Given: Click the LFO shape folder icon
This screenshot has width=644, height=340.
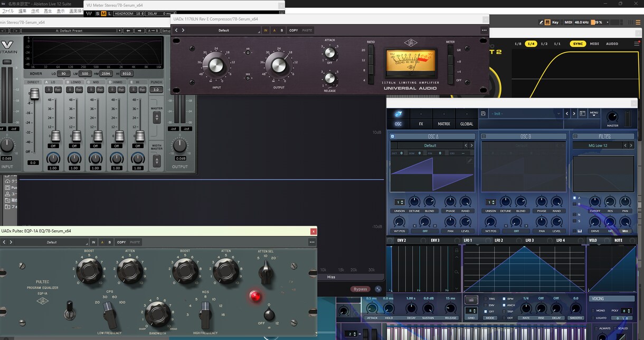Looking at the screenshot, I should click(x=471, y=300).
